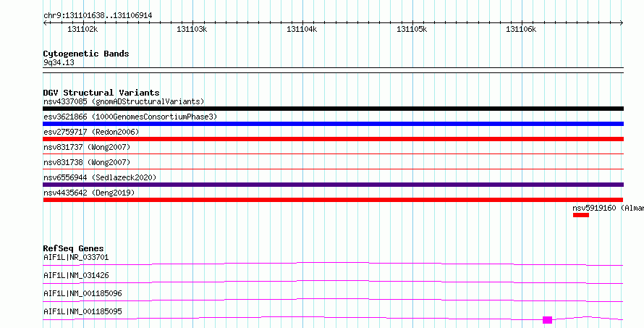Click the nsv6556944 Sedlazeck2020 purple bar
The width and height of the screenshot is (644, 328).
click(x=333, y=185)
